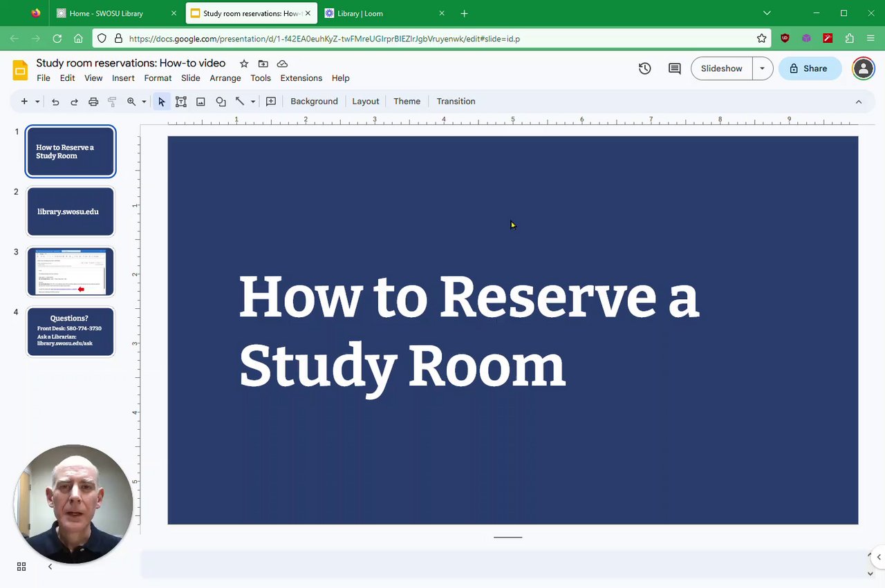The image size is (885, 588).
Task: Hide the menus with collapse chevron
Action: (x=858, y=102)
